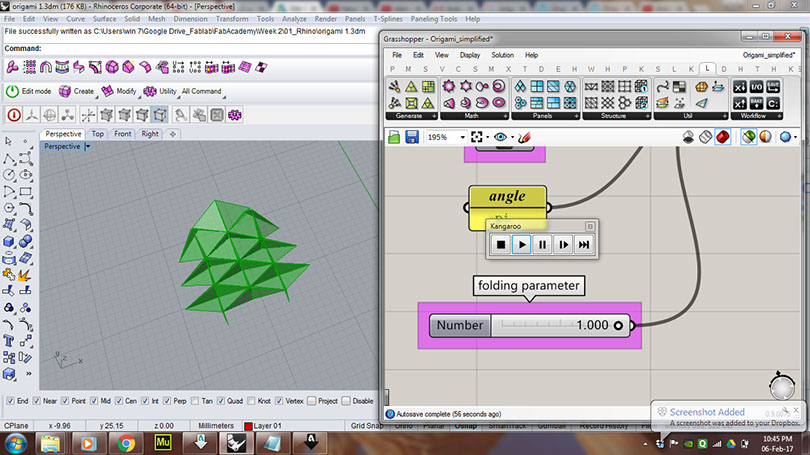Play the Kangaroo simulation

(522, 245)
